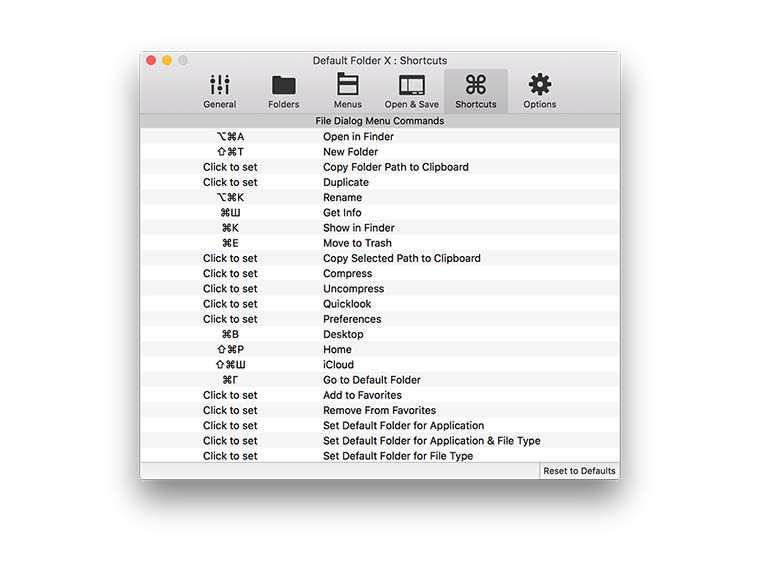Screen dimensions: 760x570
Task: Assign a shortcut to Compress
Action: (x=230, y=273)
